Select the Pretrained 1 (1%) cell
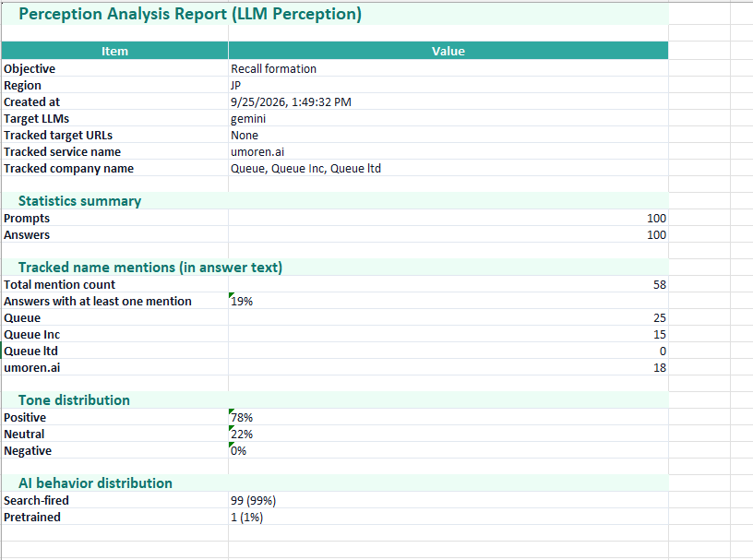Image resolution: width=753 pixels, height=560 pixels. pyautogui.click(x=448, y=518)
